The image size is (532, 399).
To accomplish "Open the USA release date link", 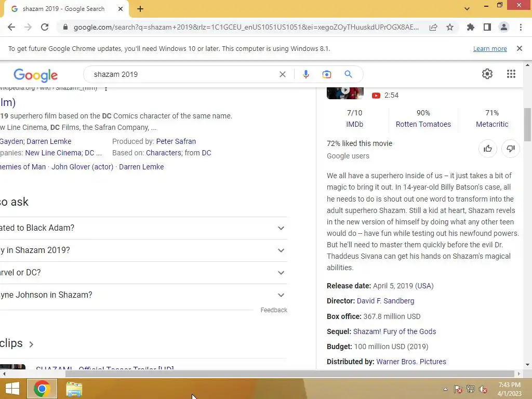I will pyautogui.click(x=424, y=286).
